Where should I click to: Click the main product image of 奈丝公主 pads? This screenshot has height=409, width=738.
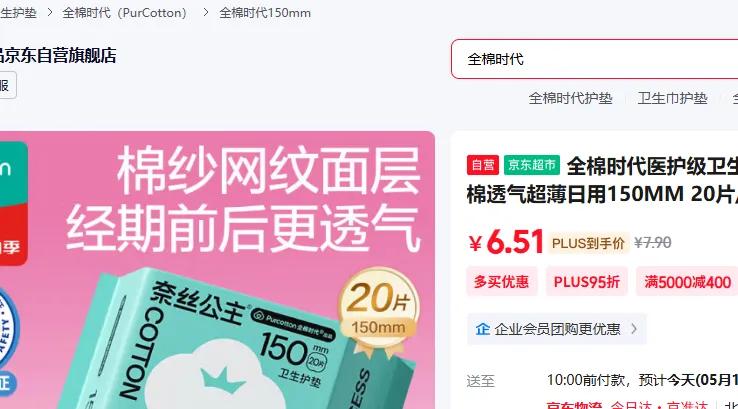[x=217, y=270]
